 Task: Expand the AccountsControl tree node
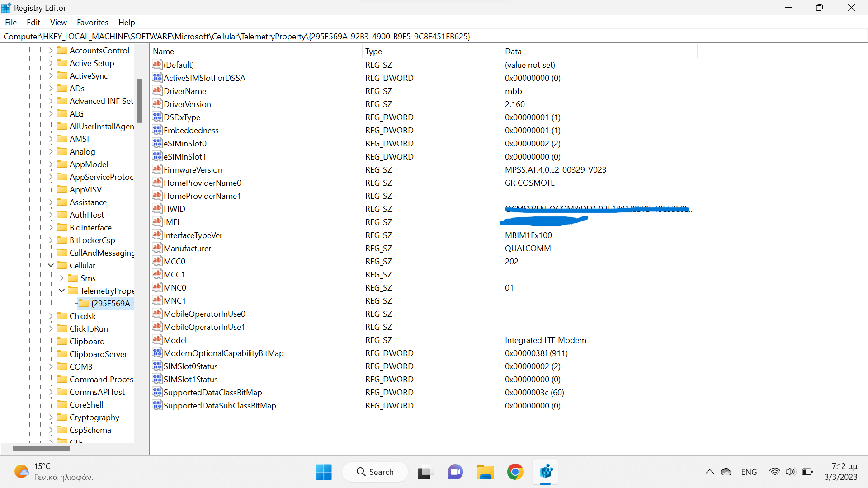pos(51,50)
